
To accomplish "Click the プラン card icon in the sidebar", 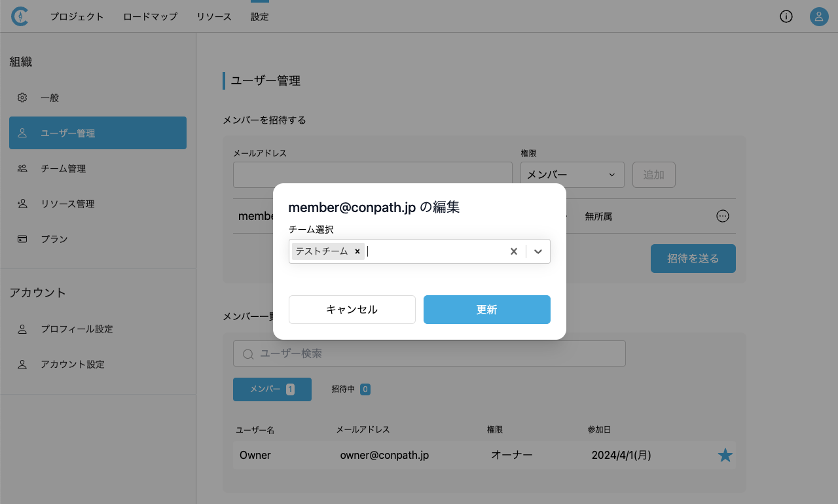I will [x=22, y=239].
